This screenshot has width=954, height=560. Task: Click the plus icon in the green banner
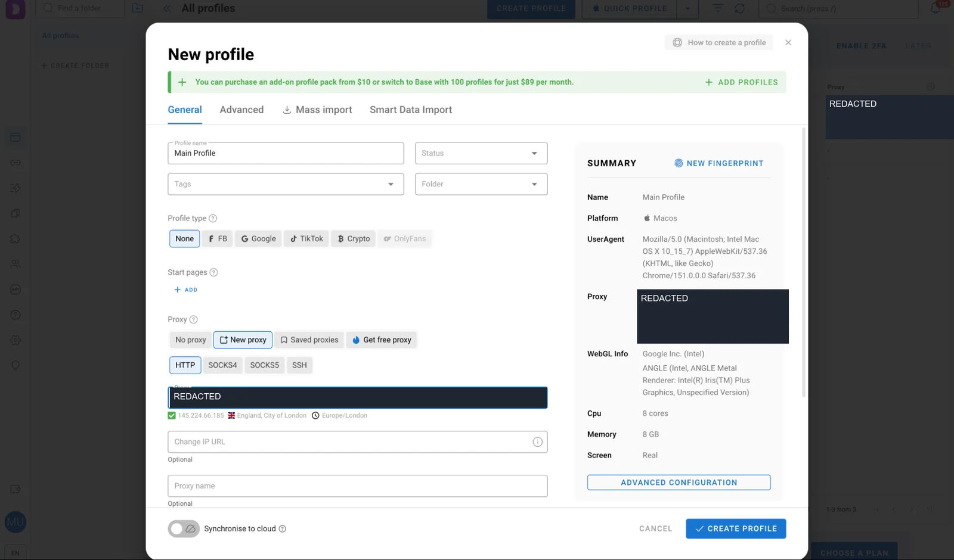coord(182,82)
